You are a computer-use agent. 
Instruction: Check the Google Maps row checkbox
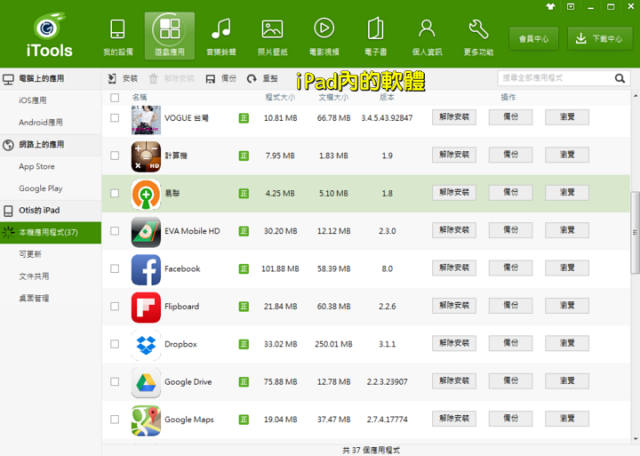point(115,419)
